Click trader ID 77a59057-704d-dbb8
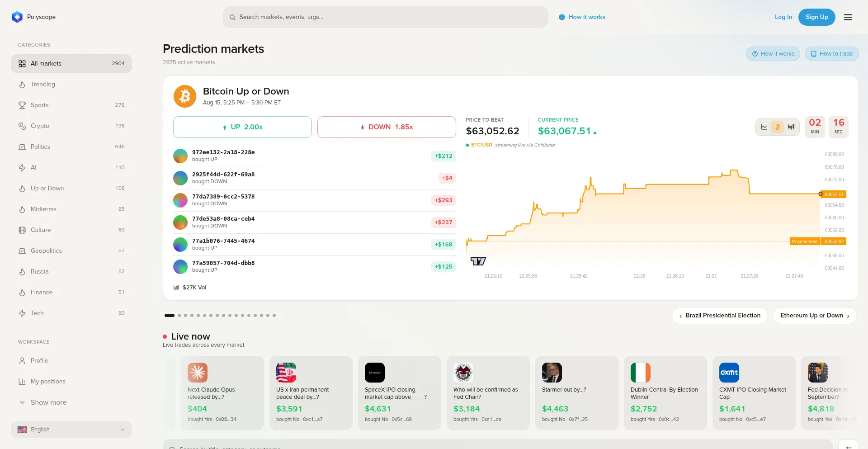Screen dimensions: 868x449 point(223,263)
